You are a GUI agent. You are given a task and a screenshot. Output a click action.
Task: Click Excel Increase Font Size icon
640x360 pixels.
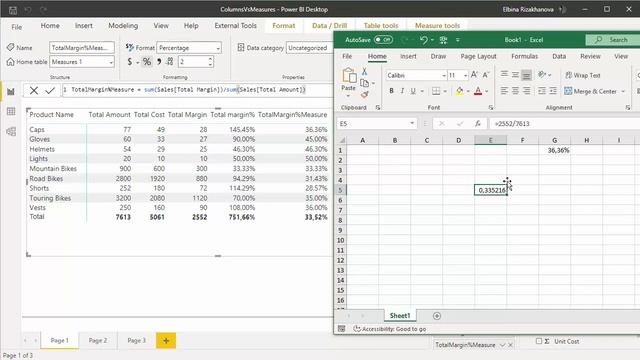tap(474, 75)
